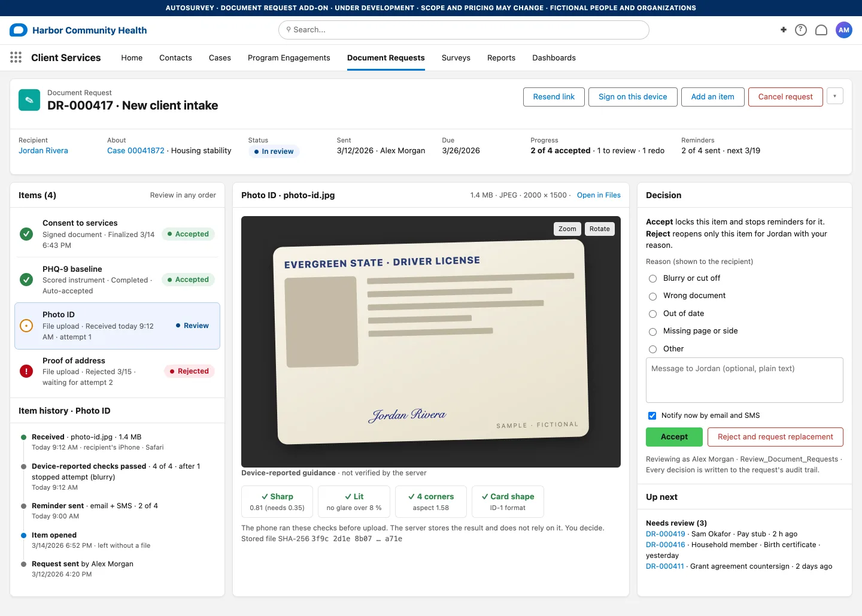Accept the Photo ID item

click(674, 437)
